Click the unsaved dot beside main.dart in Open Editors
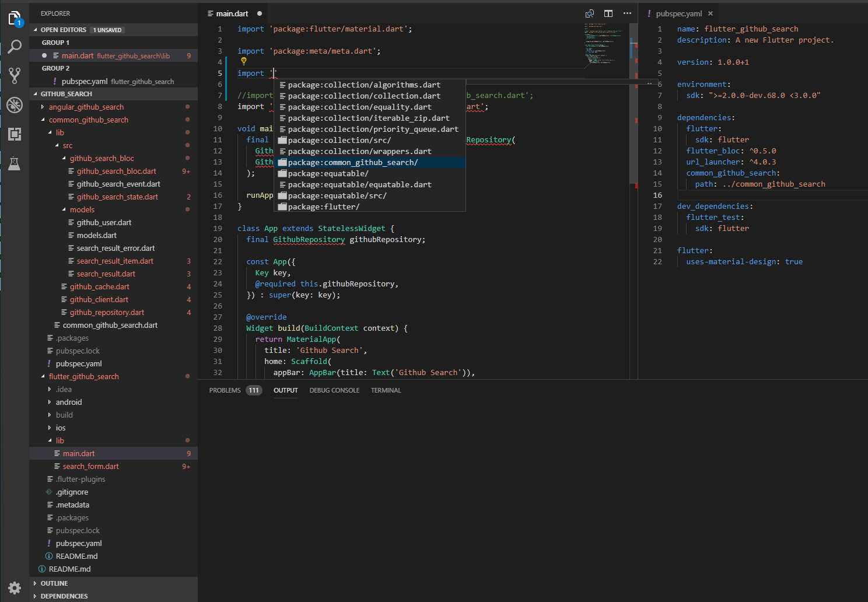 click(x=44, y=55)
